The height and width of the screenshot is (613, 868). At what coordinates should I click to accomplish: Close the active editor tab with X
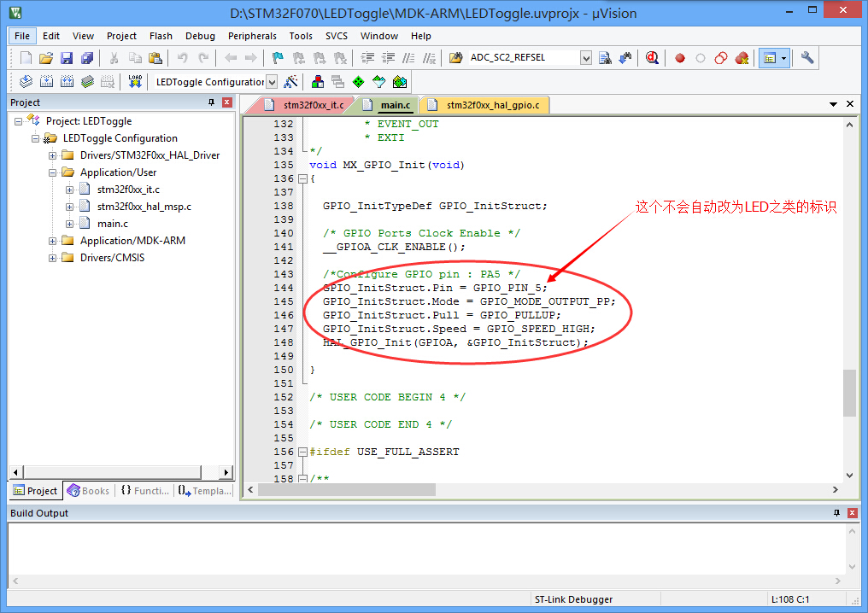pos(850,104)
